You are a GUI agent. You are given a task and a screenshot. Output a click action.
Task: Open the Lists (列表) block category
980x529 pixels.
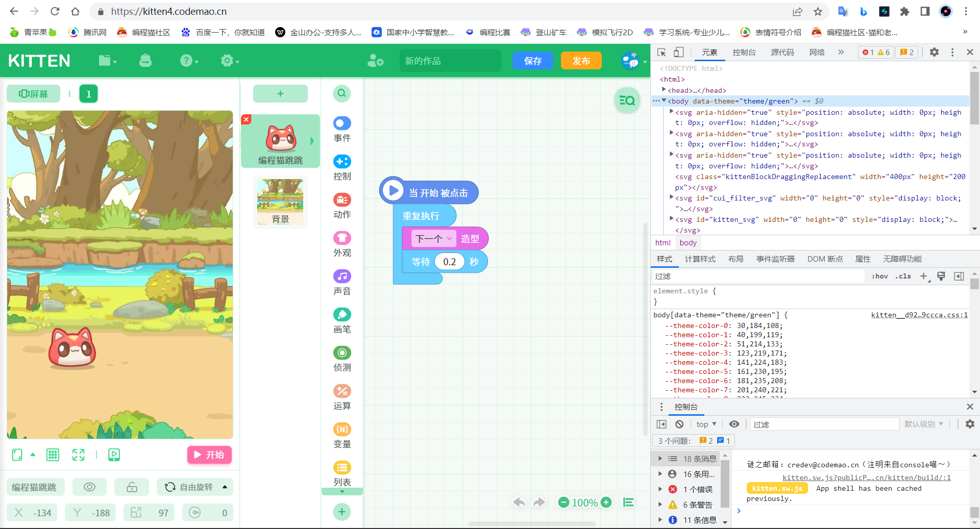[x=342, y=474]
